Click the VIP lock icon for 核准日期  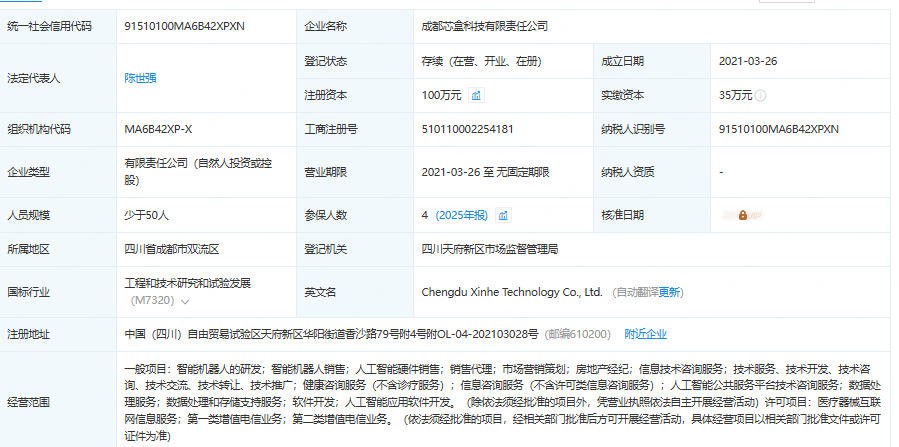[743, 215]
